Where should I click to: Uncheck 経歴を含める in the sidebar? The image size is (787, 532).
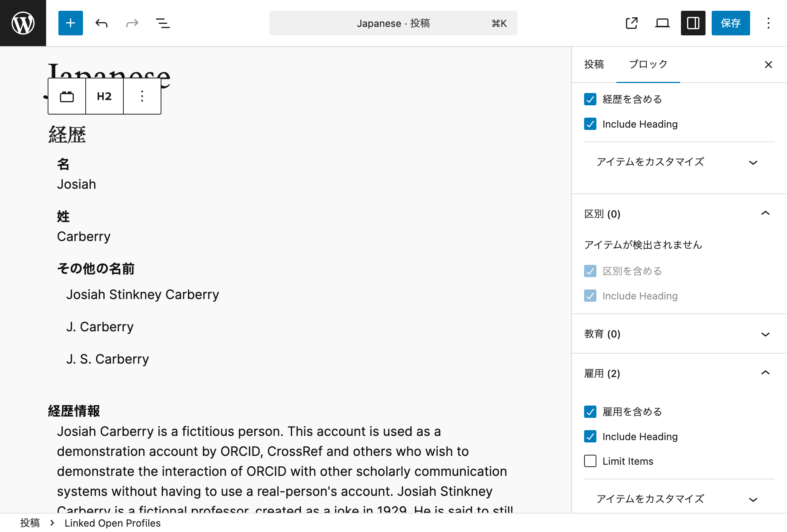click(x=590, y=99)
